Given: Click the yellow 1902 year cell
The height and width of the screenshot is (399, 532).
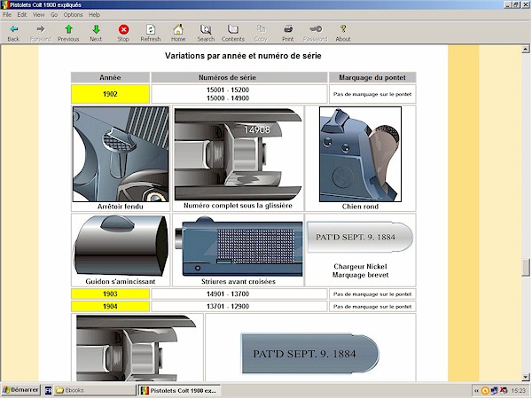Looking at the screenshot, I should 110,94.
